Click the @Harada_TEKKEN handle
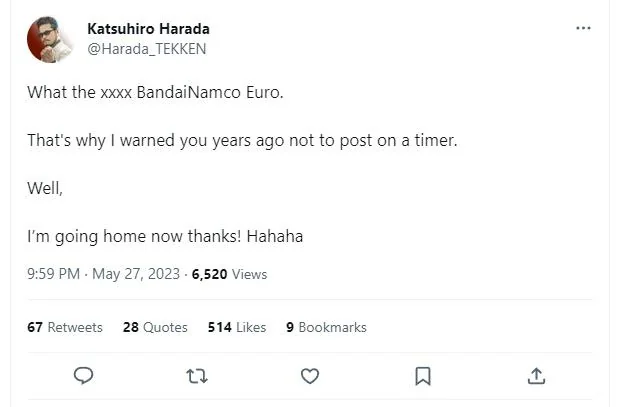The width and height of the screenshot is (625, 407). click(140, 48)
